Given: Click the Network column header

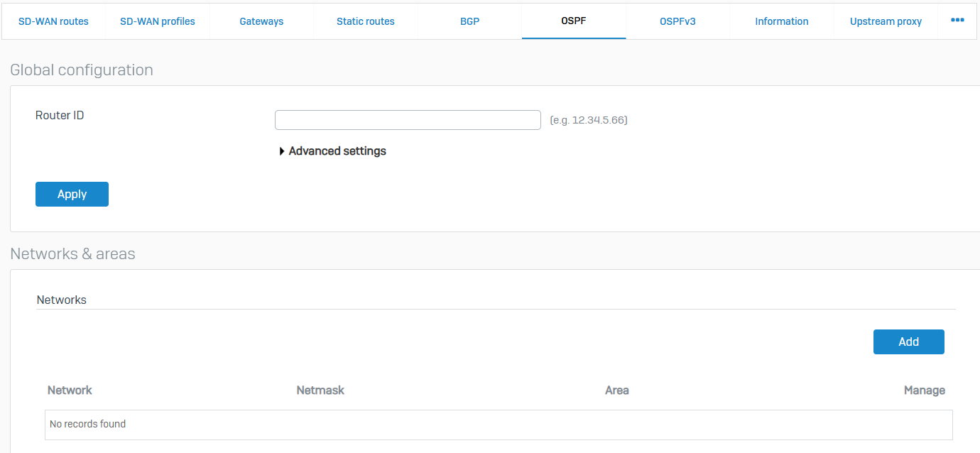Looking at the screenshot, I should pyautogui.click(x=70, y=390).
